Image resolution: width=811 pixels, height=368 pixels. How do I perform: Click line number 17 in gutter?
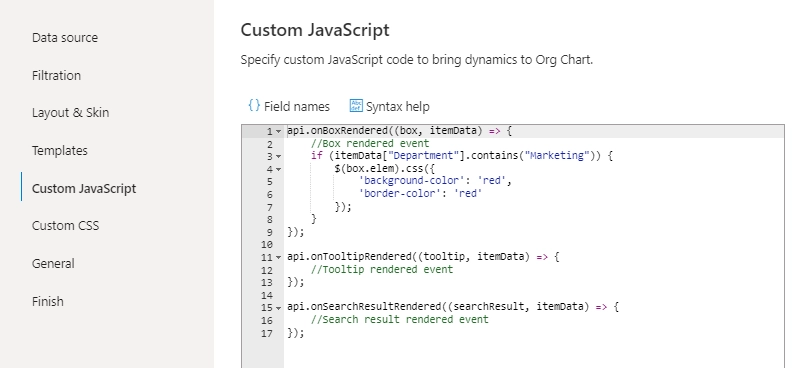[267, 333]
